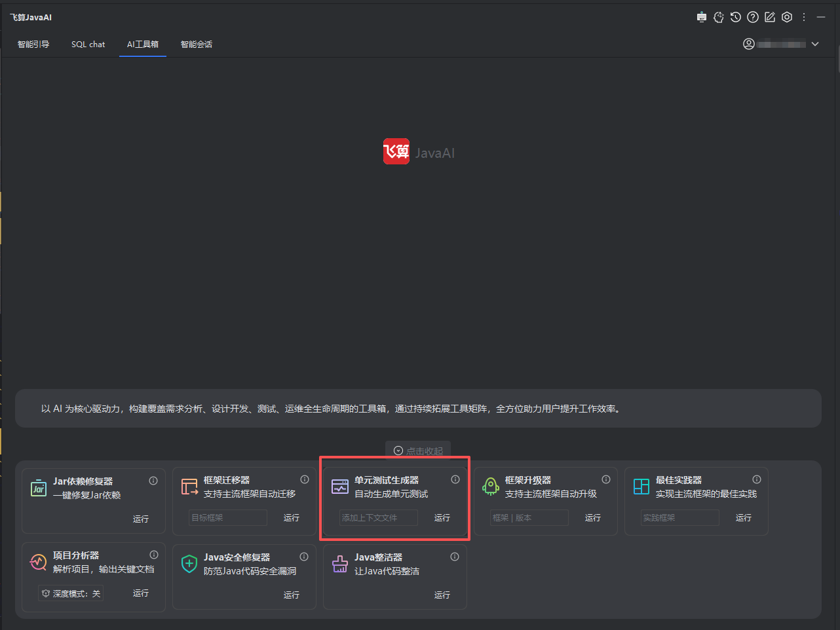
Task: Show info for 项目分析器
Action: click(x=154, y=555)
